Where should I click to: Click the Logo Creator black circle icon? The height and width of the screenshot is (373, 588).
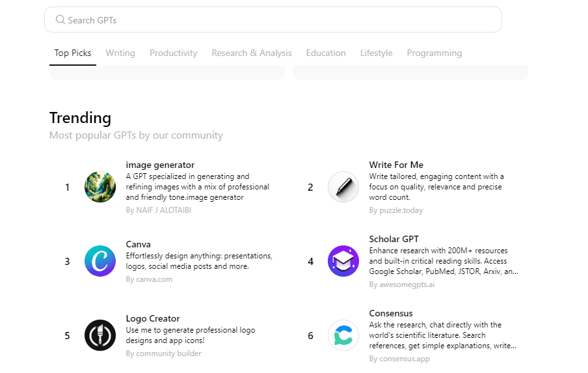pyautogui.click(x=100, y=335)
